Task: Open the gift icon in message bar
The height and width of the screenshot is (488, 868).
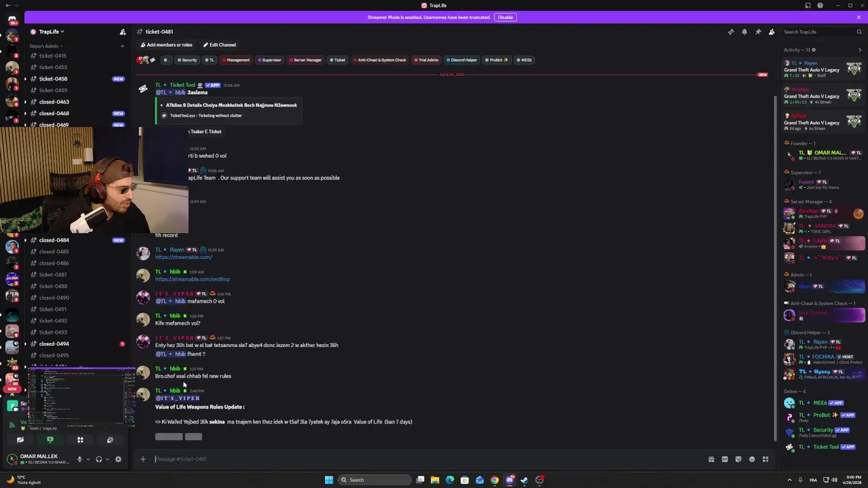Action: click(711, 460)
